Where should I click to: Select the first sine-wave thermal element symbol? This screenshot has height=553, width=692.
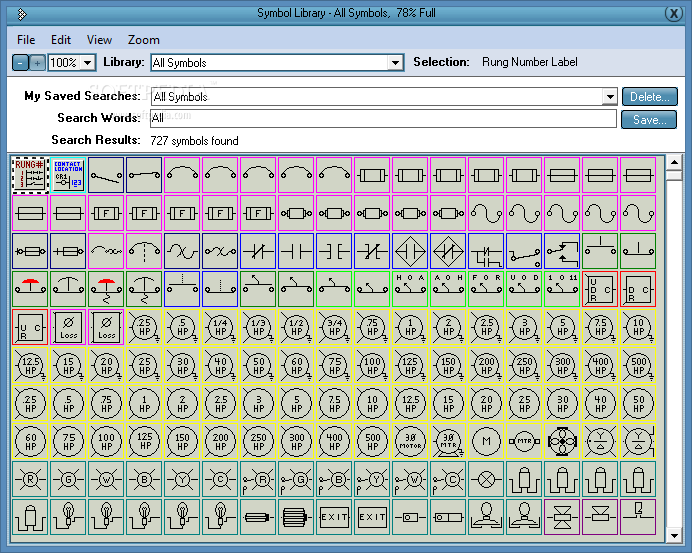pyautogui.click(x=486, y=213)
